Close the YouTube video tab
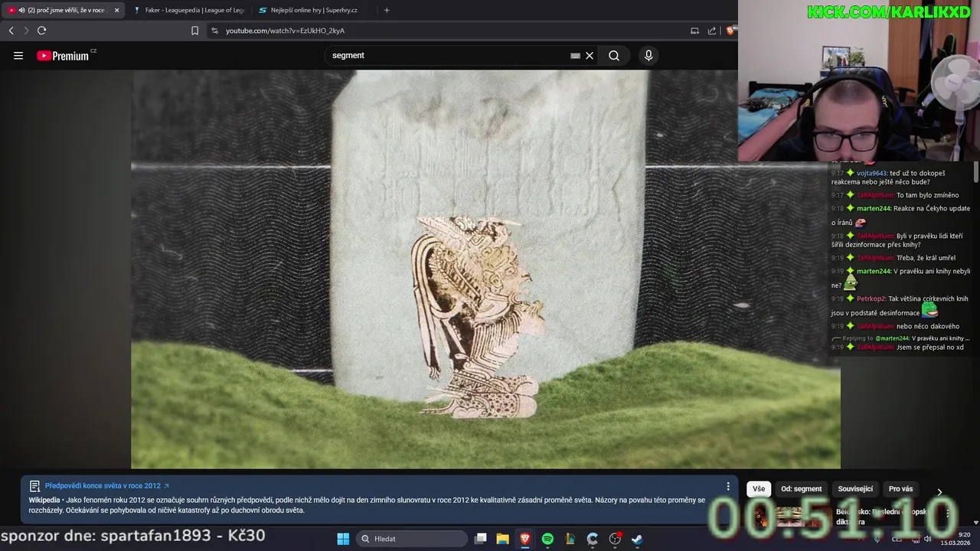Screen dimensions: 980x551 (116, 10)
